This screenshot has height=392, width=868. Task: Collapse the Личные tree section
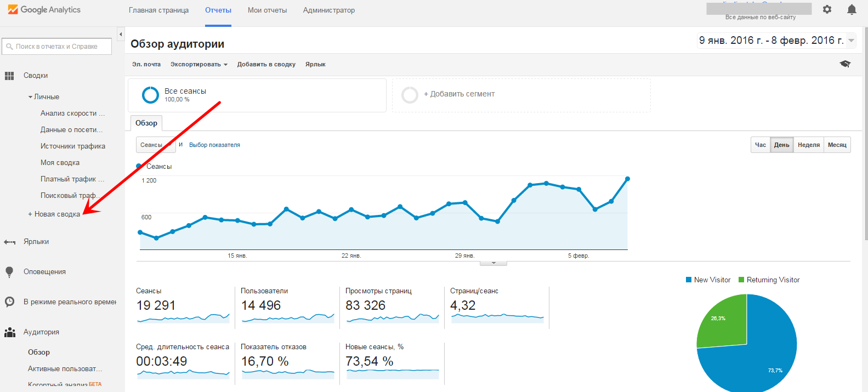tap(30, 97)
